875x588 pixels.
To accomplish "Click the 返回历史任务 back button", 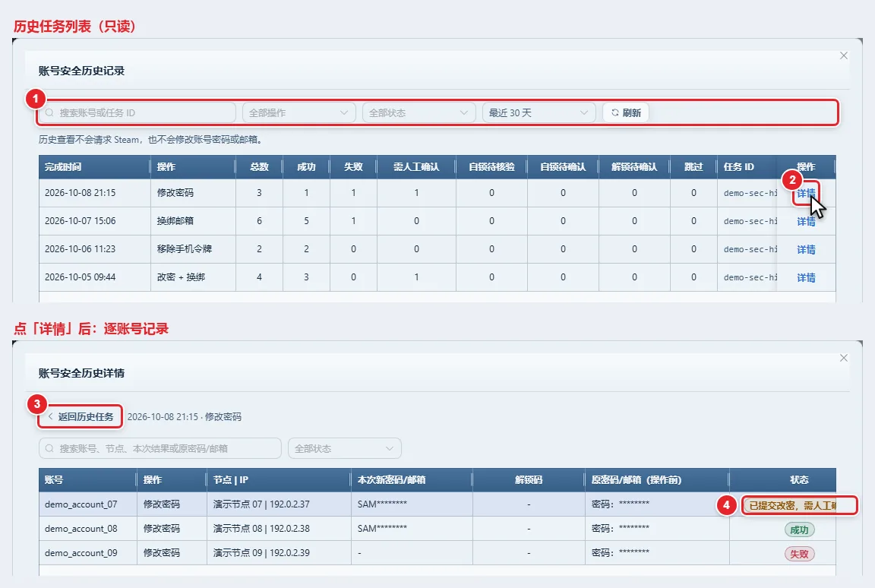I will click(x=81, y=417).
